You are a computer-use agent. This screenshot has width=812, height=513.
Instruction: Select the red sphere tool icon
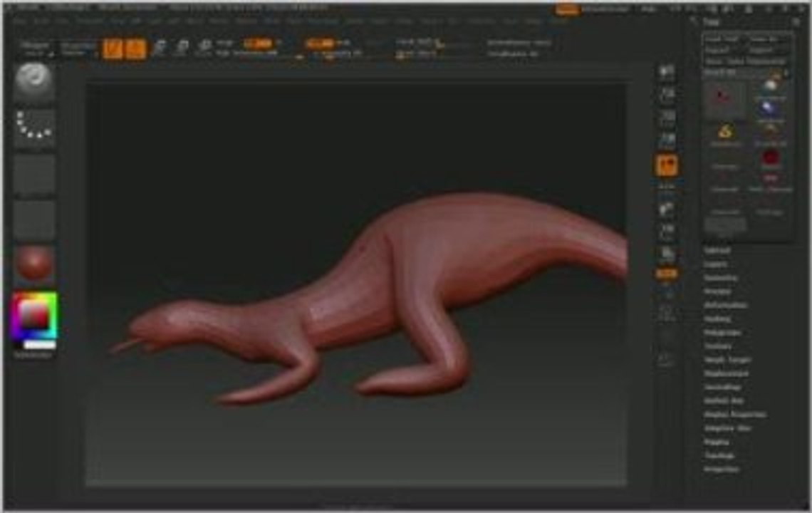pos(770,157)
